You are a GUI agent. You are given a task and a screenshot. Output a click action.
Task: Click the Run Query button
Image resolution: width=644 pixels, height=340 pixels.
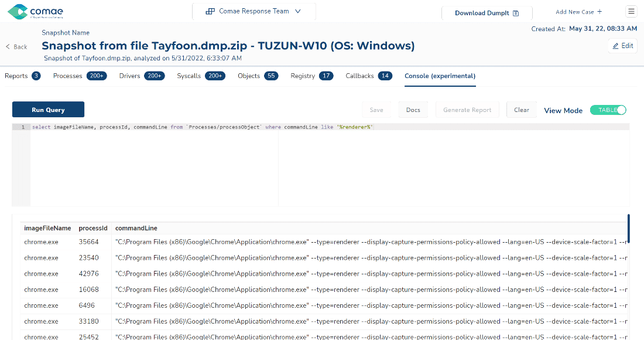tap(48, 110)
